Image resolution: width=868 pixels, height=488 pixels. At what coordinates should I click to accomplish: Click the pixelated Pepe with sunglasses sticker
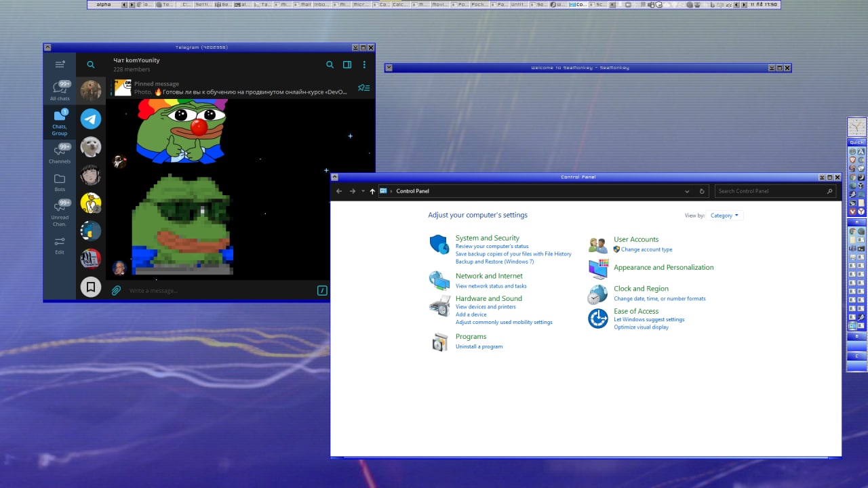(x=182, y=224)
